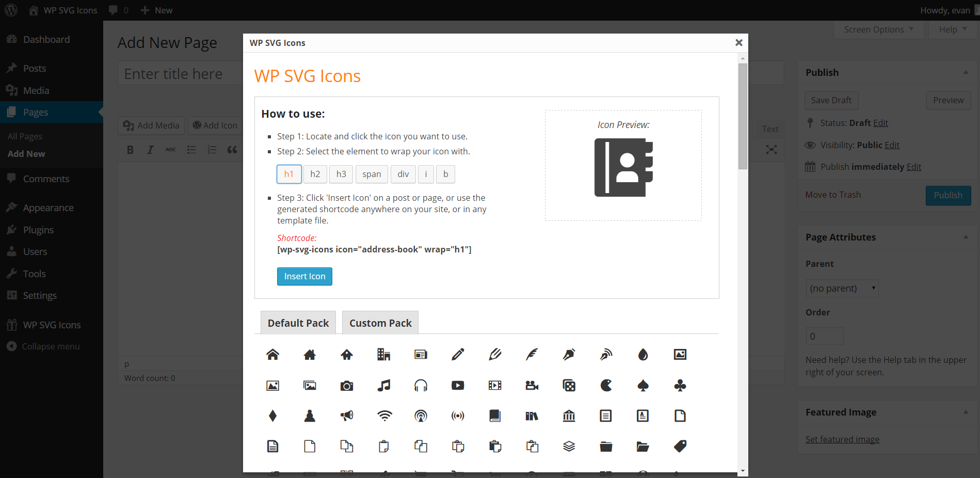
Task: Enable bold (b) wrapping for the icon
Action: [445, 174]
